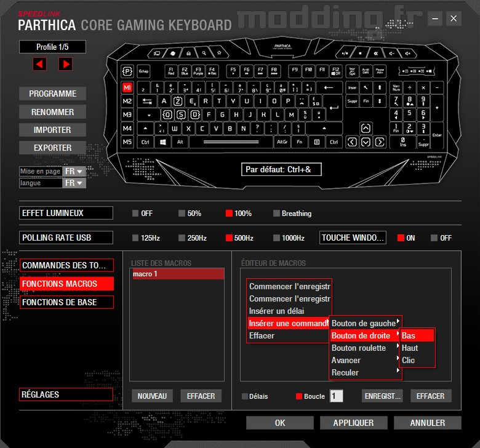Image resolution: width=480 pixels, height=448 pixels.
Task: Click the favorites star media key
Action: [x=220, y=53]
